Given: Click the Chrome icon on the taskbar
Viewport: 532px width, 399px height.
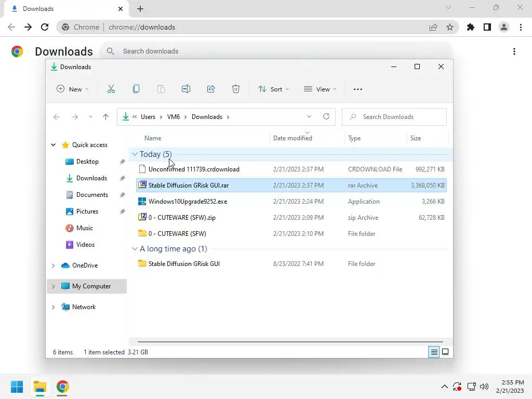Looking at the screenshot, I should (62, 387).
